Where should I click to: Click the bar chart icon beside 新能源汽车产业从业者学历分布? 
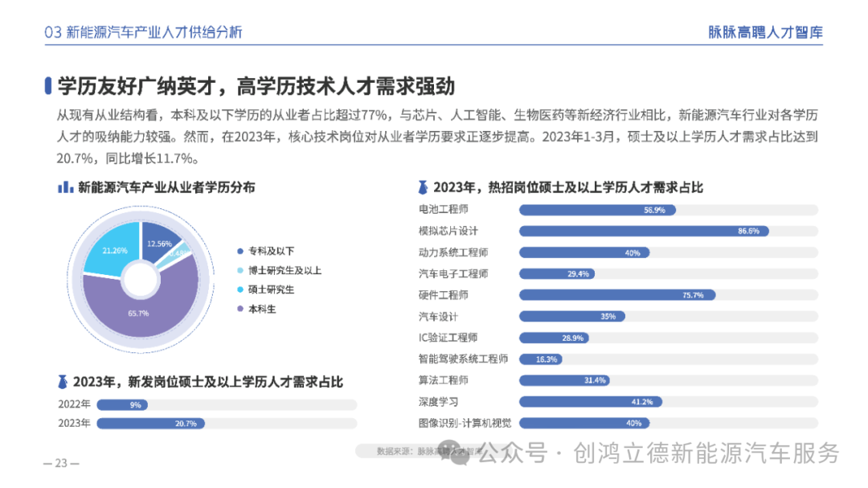[x=64, y=187]
